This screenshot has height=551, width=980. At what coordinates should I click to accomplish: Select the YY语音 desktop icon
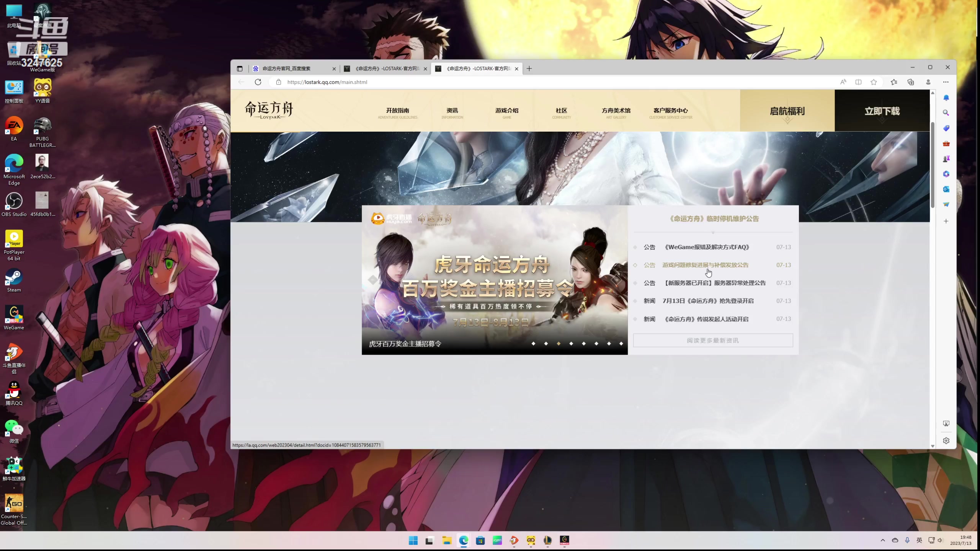click(x=42, y=91)
